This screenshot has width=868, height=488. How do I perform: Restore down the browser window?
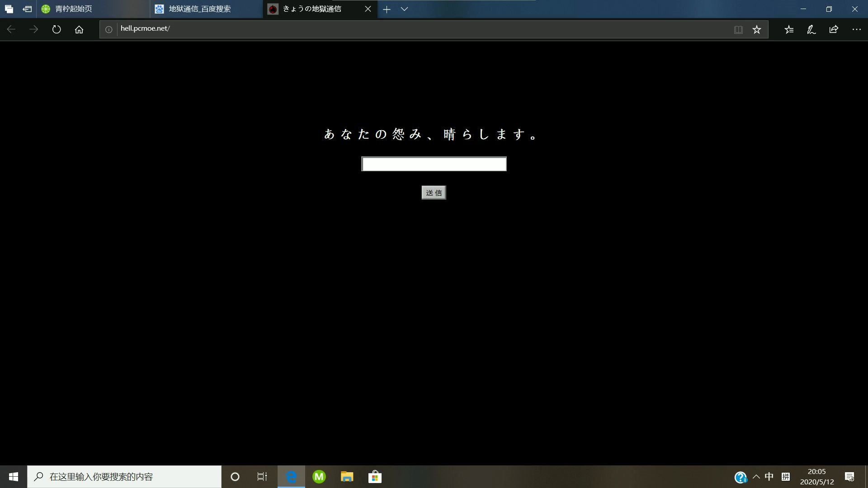[829, 9]
